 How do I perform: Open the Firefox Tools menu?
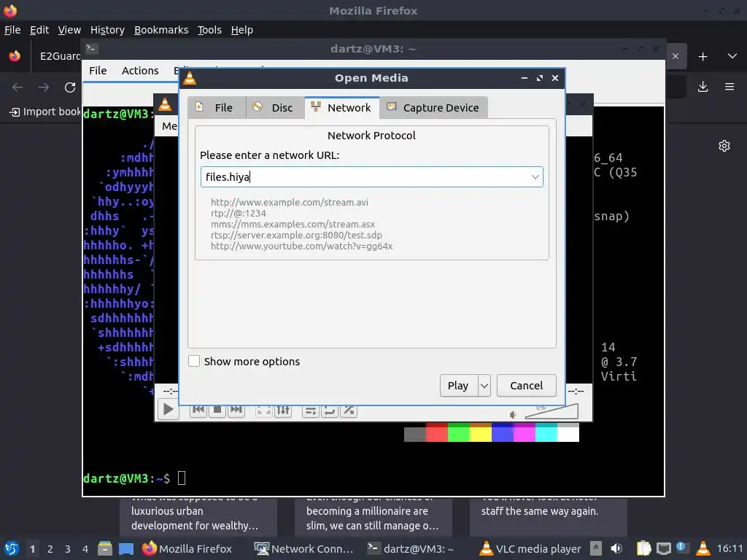pos(209,30)
